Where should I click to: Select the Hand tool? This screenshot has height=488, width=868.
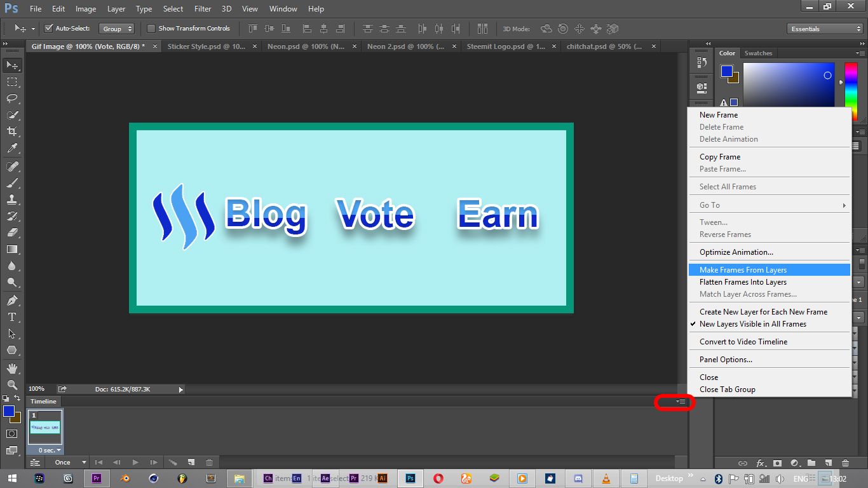(12, 368)
